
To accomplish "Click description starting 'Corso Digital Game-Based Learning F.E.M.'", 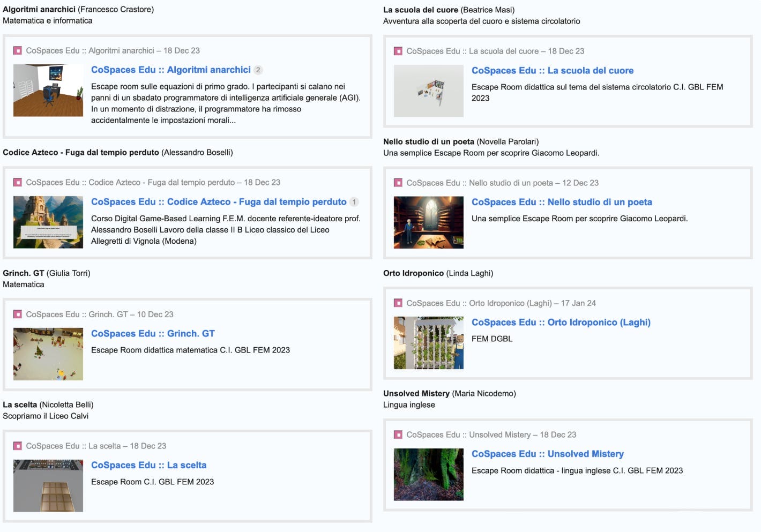I will [226, 230].
